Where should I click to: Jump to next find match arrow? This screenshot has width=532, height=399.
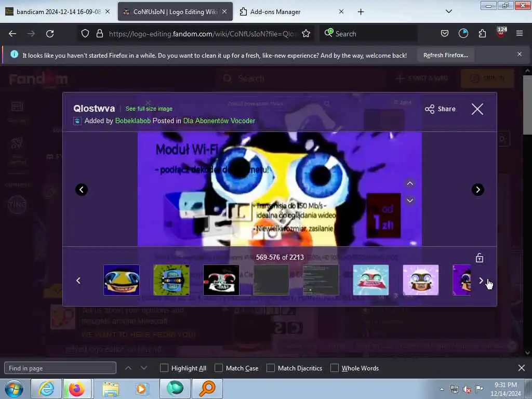[144, 368]
